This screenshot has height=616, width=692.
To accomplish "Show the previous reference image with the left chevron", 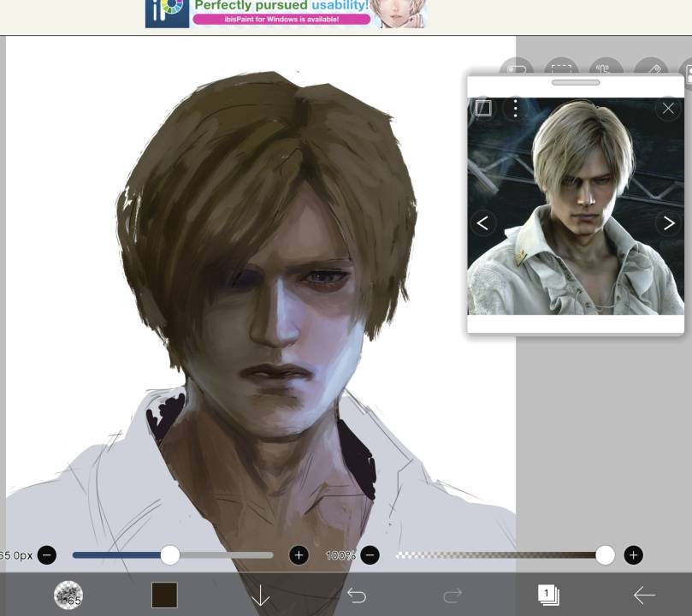I will tap(482, 222).
